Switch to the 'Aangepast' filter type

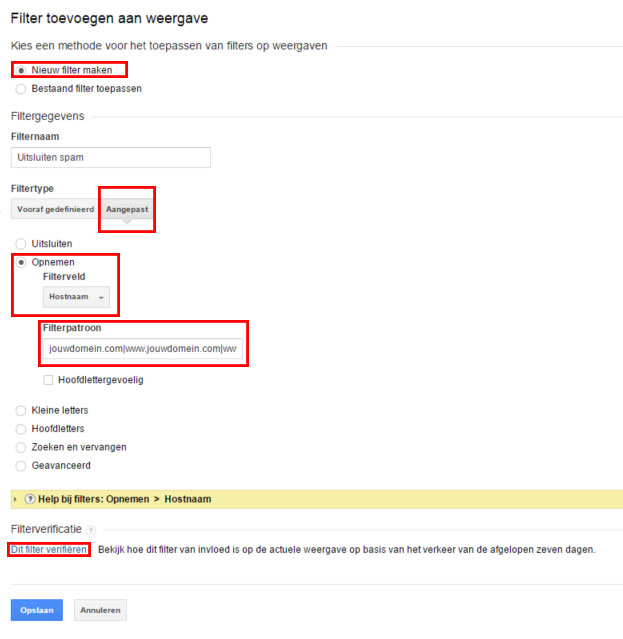[127, 209]
